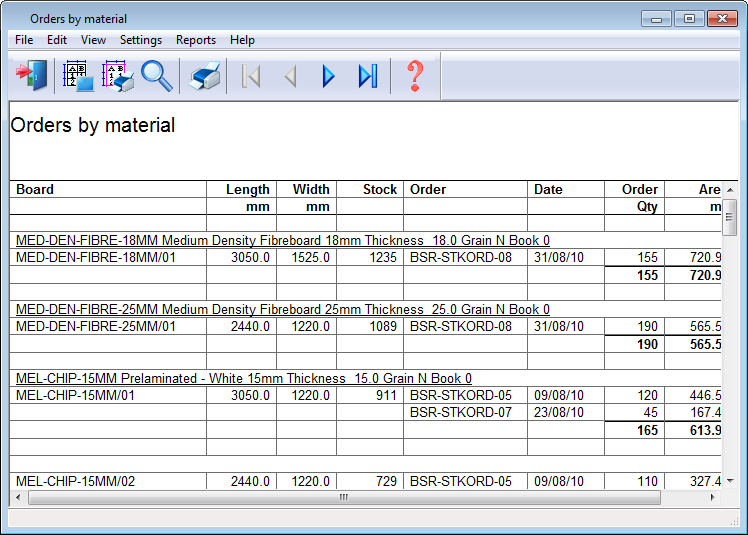Click the horizontal scrollbar left arrow

click(x=18, y=497)
